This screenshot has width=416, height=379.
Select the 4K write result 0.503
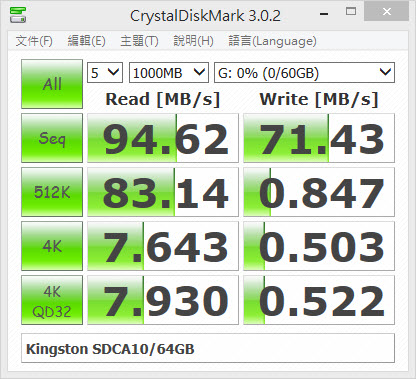[319, 246]
